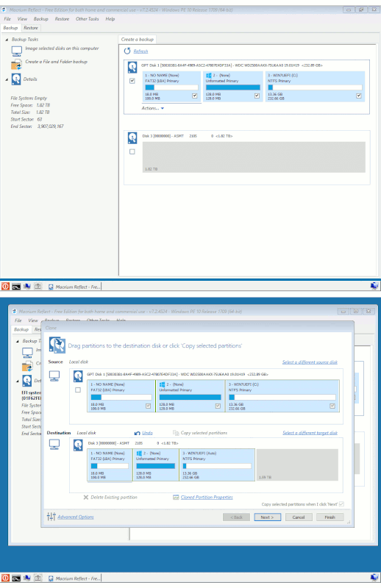
Task: Toggle the Disk 3 ASMT checkbox in upper window
Action: point(132,152)
